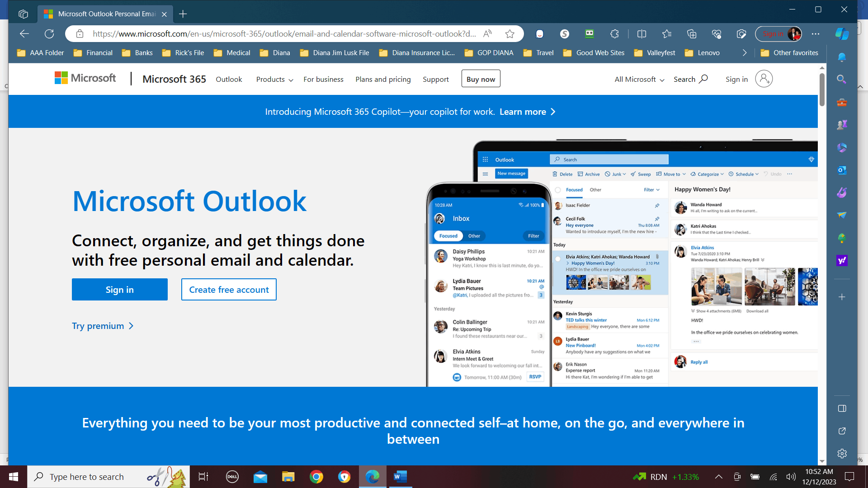Click the Yahoo sidebar icon
Image resolution: width=868 pixels, height=488 pixels.
coord(842,260)
